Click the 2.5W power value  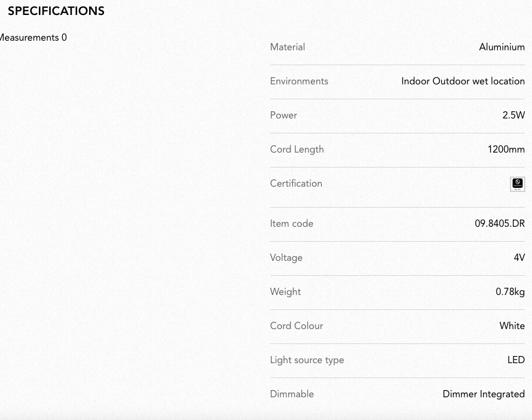tap(513, 115)
